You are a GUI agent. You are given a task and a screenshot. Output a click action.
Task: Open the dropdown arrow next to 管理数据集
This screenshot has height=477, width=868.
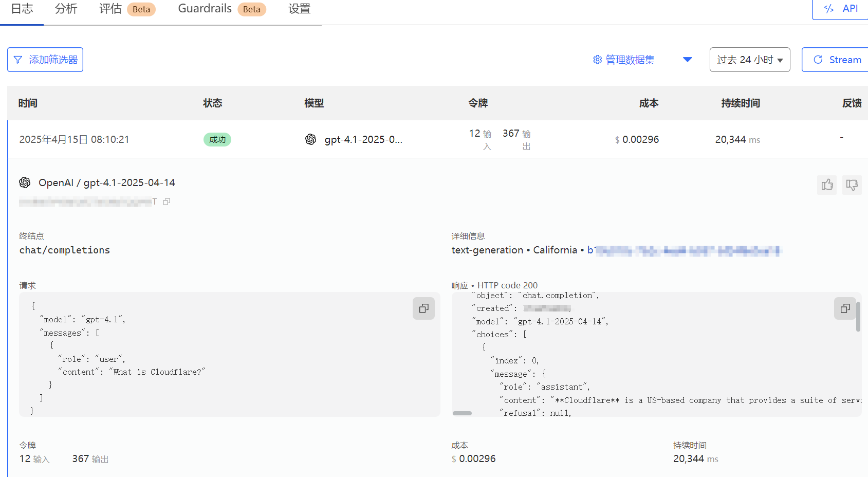pyautogui.click(x=688, y=60)
